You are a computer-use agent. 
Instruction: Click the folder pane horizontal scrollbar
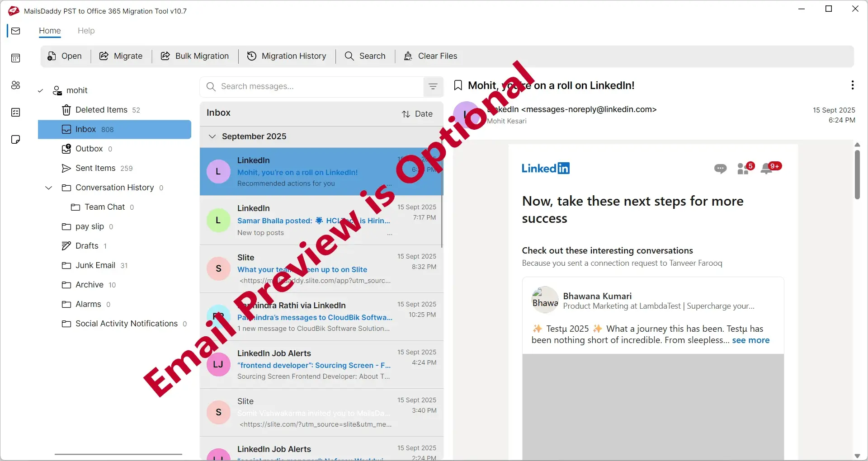pyautogui.click(x=118, y=454)
